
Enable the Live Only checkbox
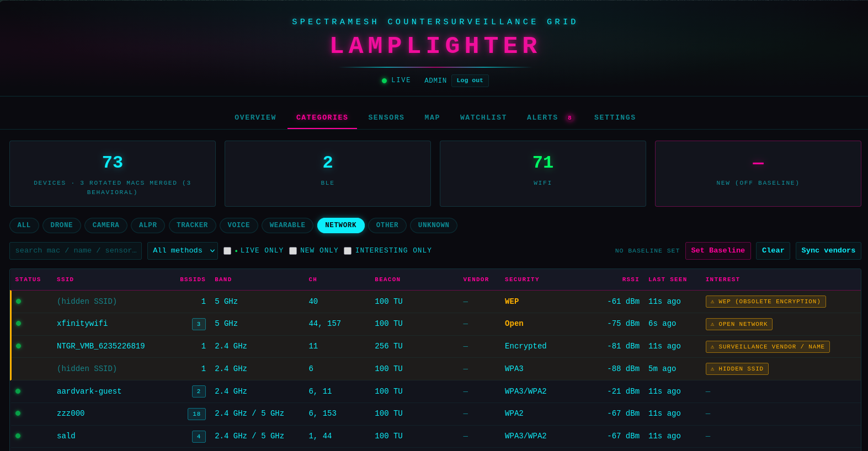(227, 251)
